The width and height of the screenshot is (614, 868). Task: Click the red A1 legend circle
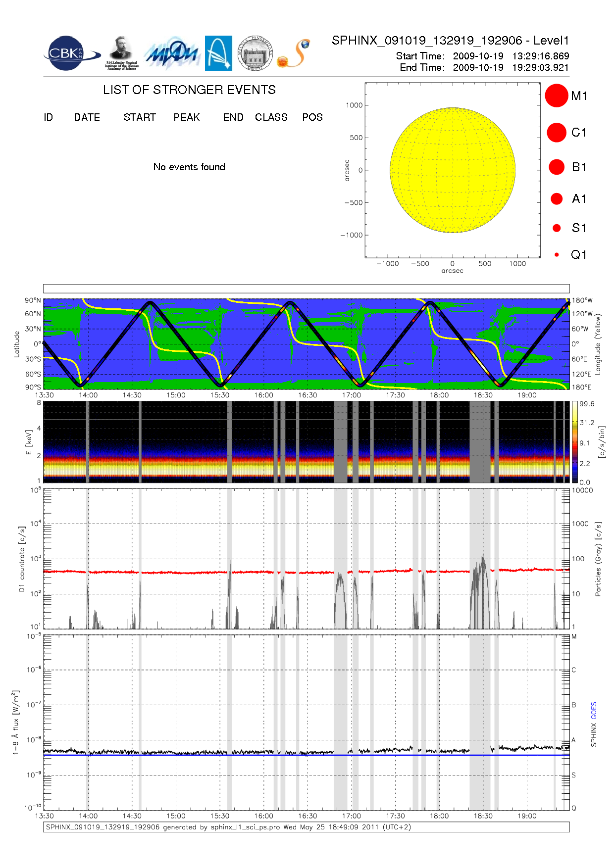557,199
